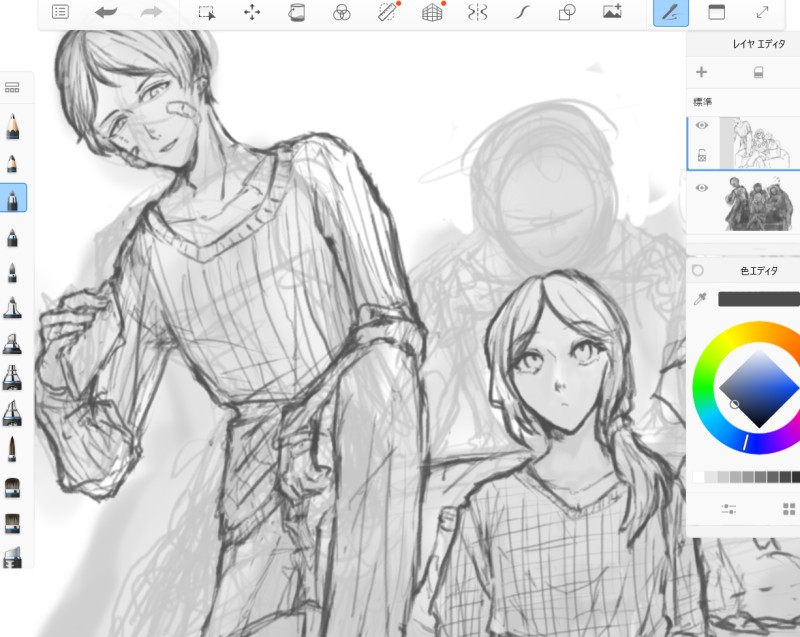The height and width of the screenshot is (637, 800).
Task: Choose the flat bristle brush
Action: [x=12, y=523]
